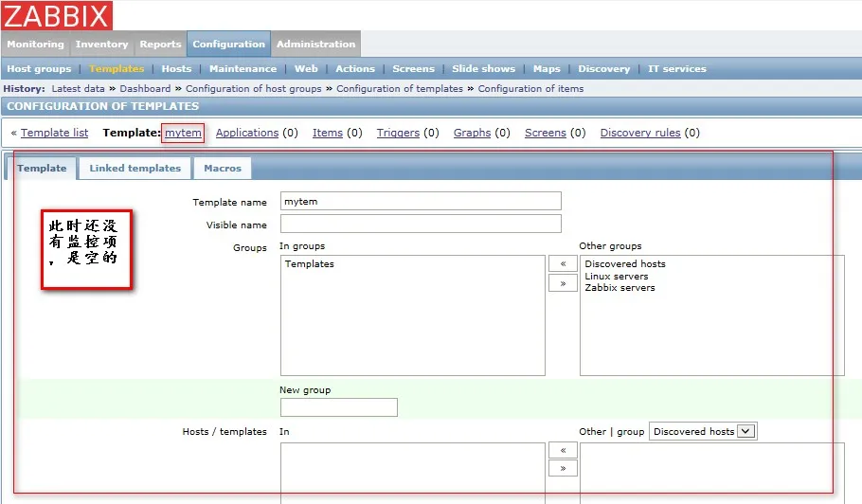Focus the New group input field

pyautogui.click(x=339, y=407)
